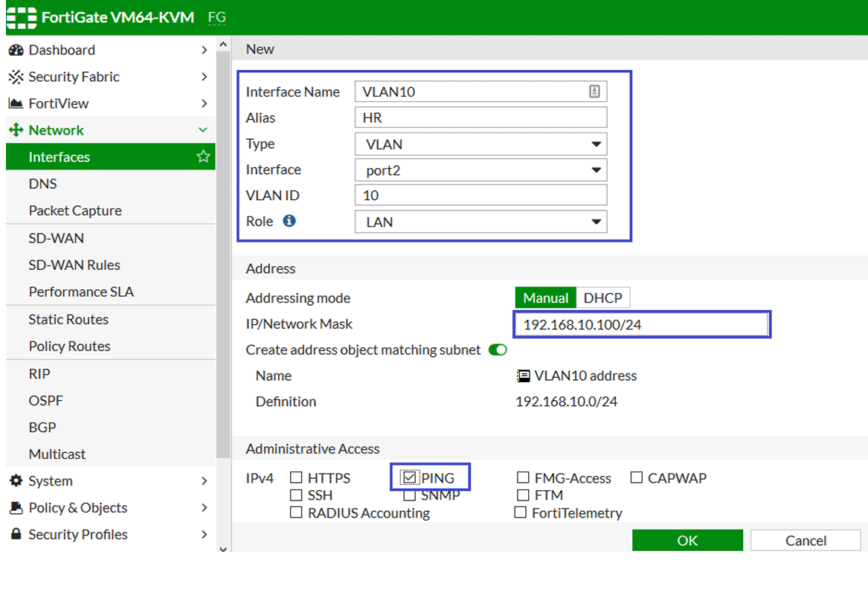The height and width of the screenshot is (592, 868).
Task: Collapse the Network menu chevron
Action: (203, 130)
